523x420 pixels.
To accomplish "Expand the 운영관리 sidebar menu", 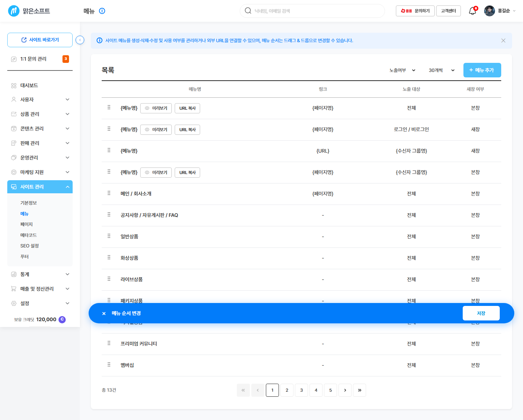I will tap(40, 158).
